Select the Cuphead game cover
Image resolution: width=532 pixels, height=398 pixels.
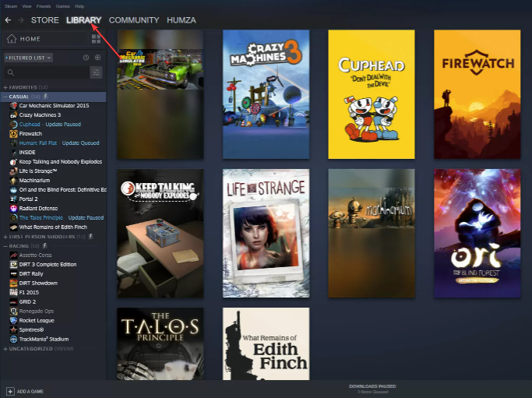click(371, 93)
